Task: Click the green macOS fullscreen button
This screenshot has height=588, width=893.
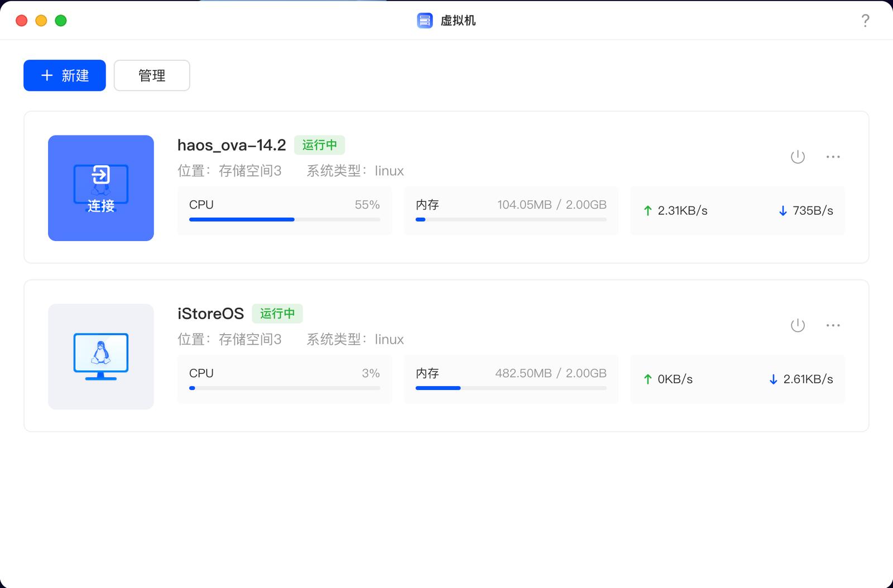Action: coord(61,21)
